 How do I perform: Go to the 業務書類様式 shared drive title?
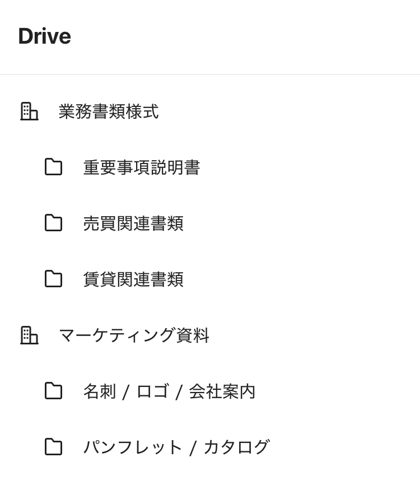click(108, 111)
